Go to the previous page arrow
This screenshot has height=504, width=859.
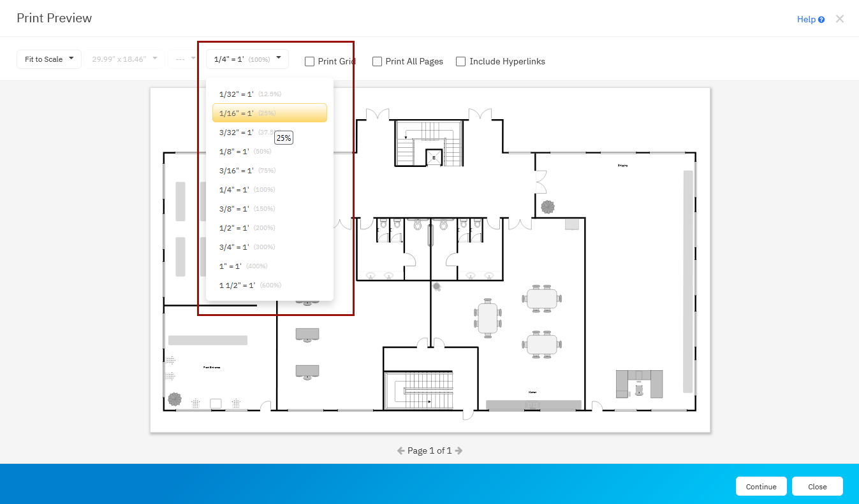(400, 450)
